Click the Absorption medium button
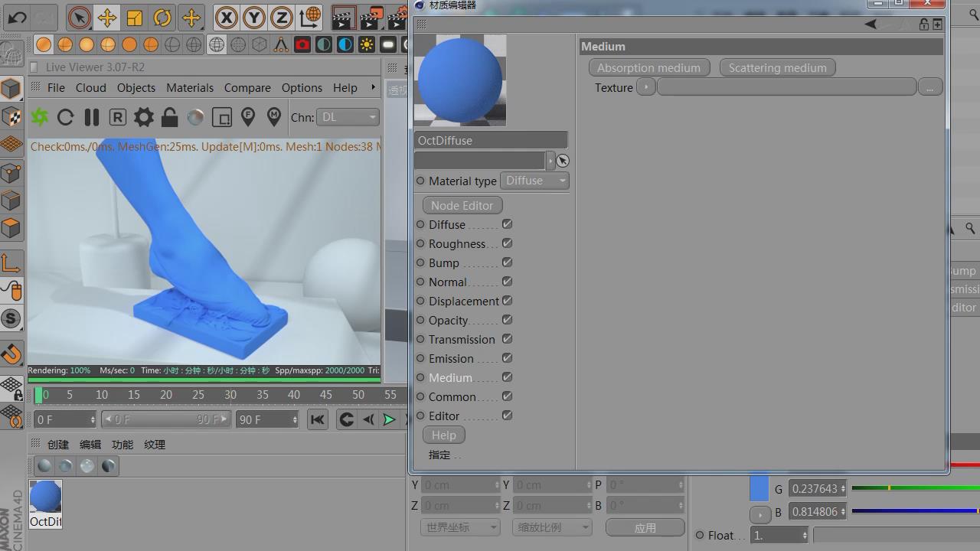This screenshot has height=551, width=980. click(649, 68)
